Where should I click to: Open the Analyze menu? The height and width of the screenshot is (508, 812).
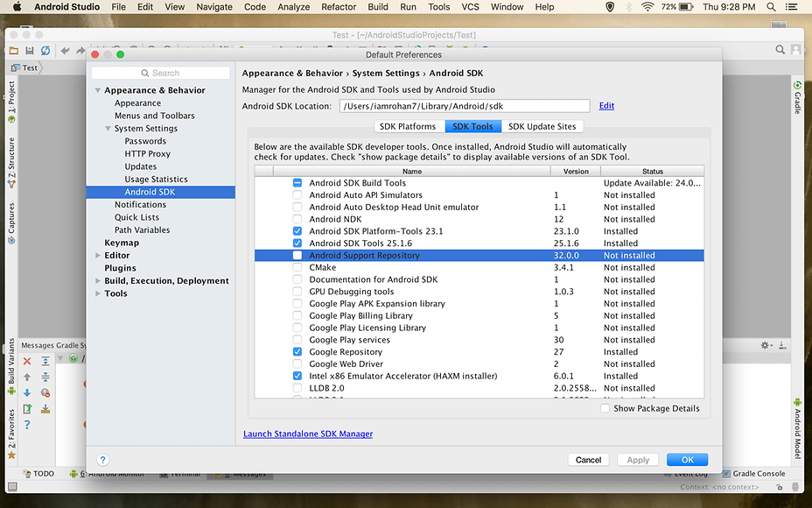(294, 7)
